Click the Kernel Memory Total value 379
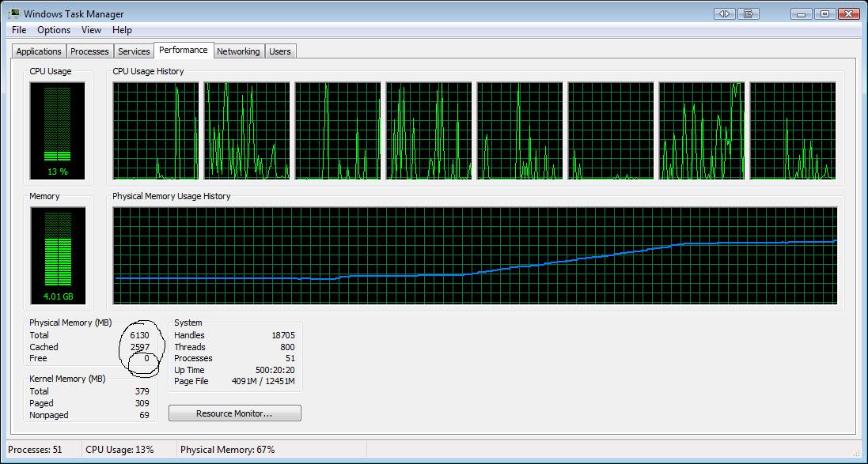This screenshot has height=464, width=868. click(142, 391)
